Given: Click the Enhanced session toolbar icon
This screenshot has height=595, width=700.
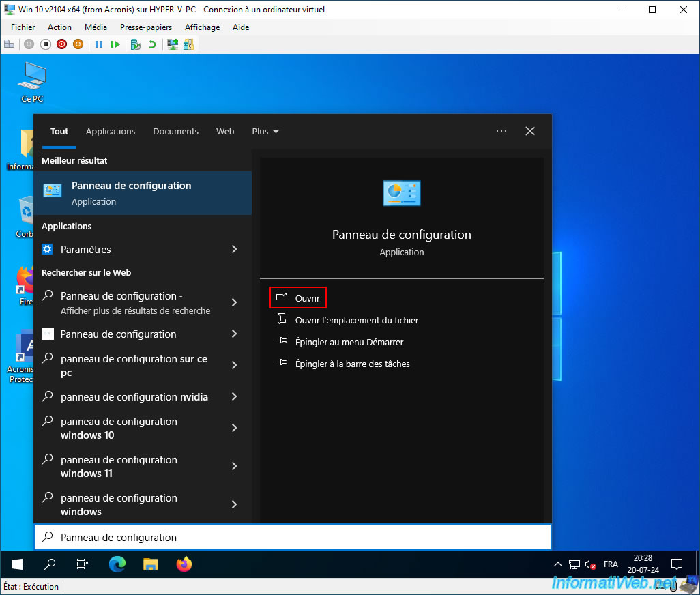Looking at the screenshot, I should pyautogui.click(x=173, y=44).
